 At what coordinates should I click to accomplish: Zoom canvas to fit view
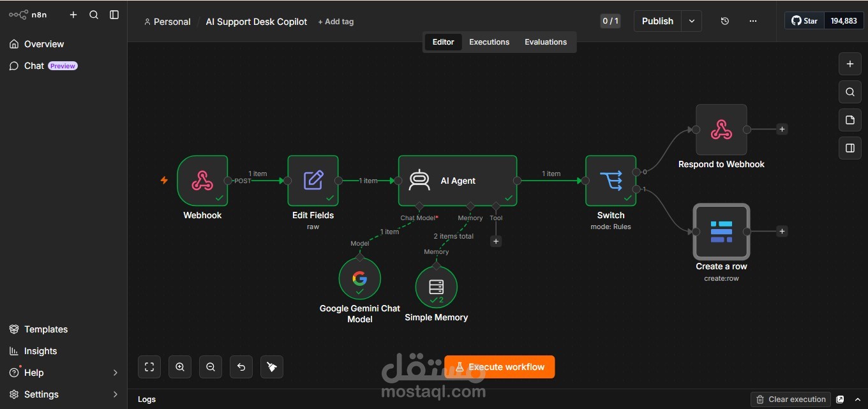[x=149, y=367]
